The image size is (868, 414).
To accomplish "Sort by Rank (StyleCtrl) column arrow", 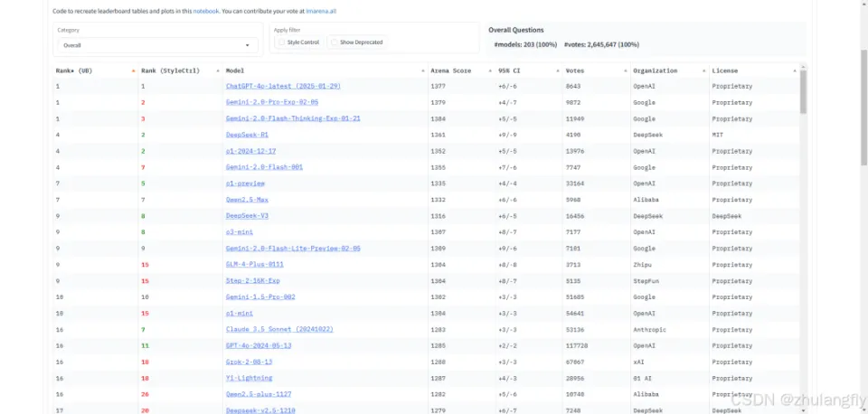I will point(218,71).
